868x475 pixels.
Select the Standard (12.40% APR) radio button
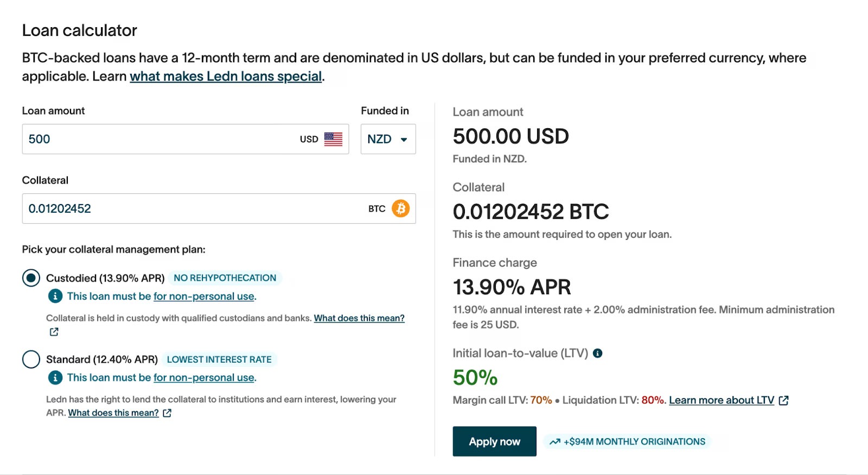coord(31,359)
